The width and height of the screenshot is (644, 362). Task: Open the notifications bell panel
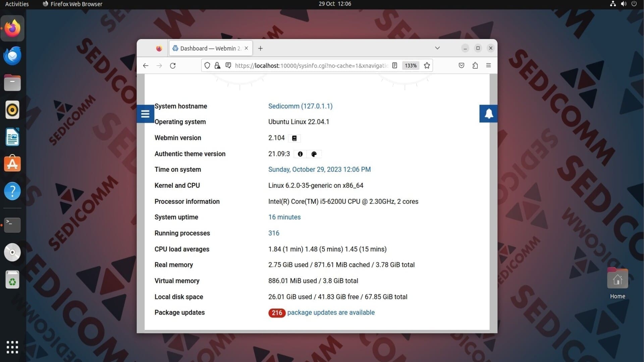pyautogui.click(x=489, y=114)
